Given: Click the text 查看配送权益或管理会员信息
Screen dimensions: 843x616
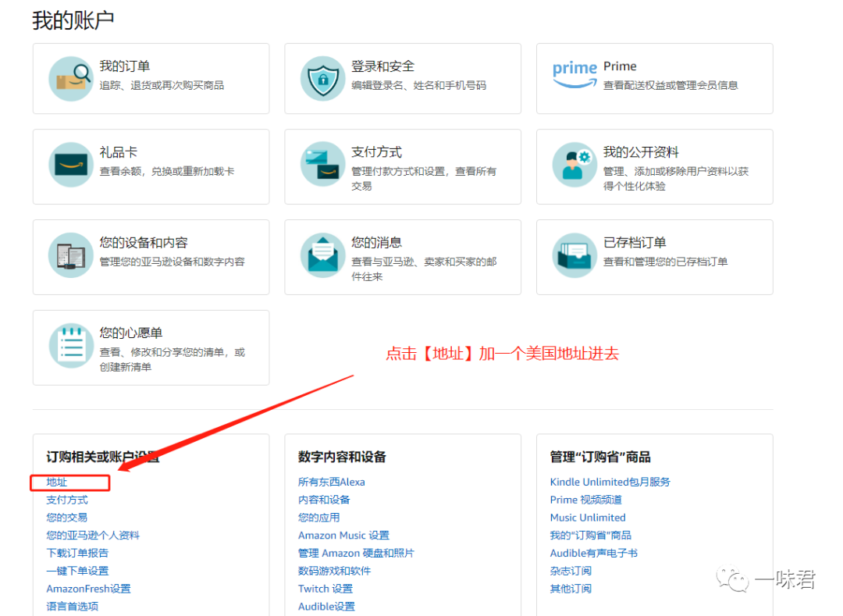Looking at the screenshot, I should [671, 85].
